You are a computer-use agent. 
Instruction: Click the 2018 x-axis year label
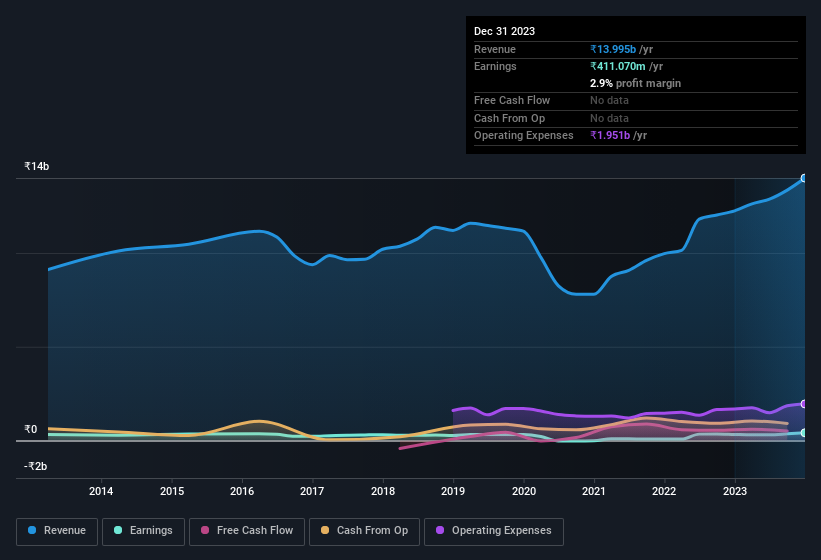383,491
